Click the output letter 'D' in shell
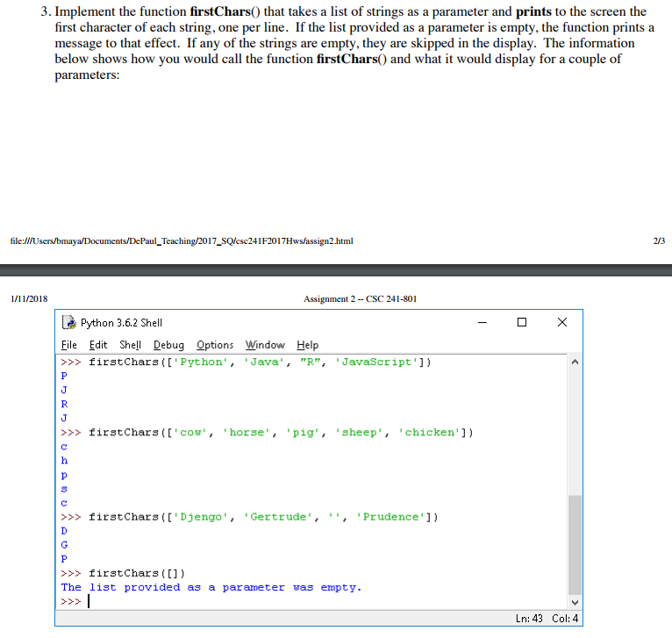Screen dimensions: 672x638 coord(64,531)
